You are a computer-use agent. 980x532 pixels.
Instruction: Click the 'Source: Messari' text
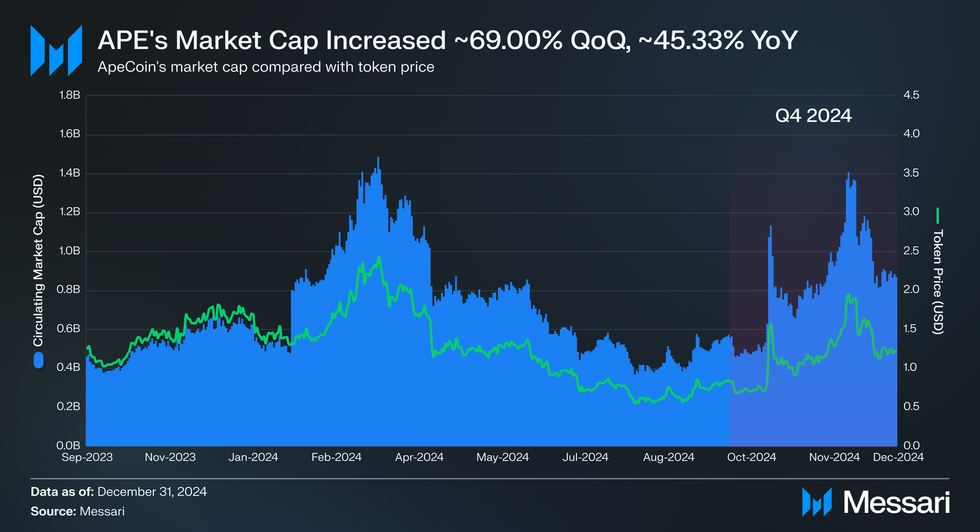pyautogui.click(x=77, y=511)
